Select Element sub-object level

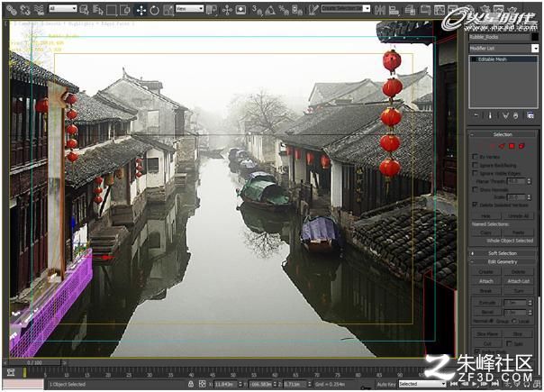point(521,146)
